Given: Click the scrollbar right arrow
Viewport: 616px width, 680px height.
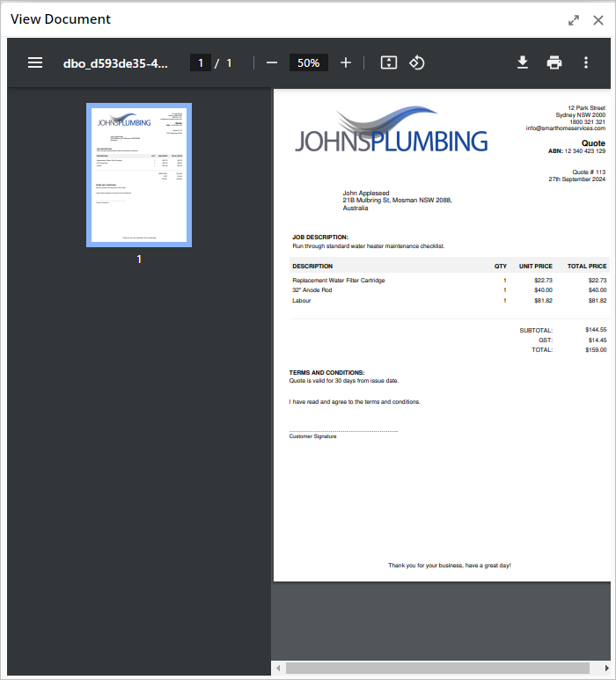Looking at the screenshot, I should 606,668.
